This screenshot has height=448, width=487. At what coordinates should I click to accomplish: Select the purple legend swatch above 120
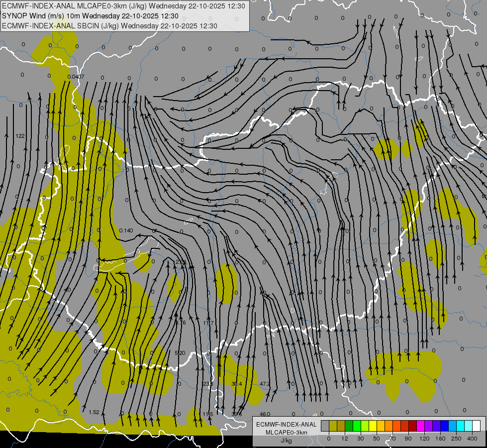tap(429, 426)
